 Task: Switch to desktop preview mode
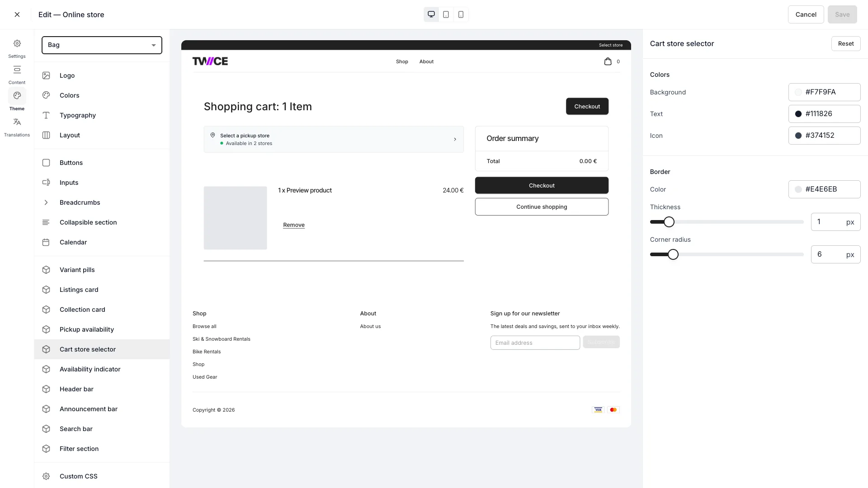(x=431, y=14)
